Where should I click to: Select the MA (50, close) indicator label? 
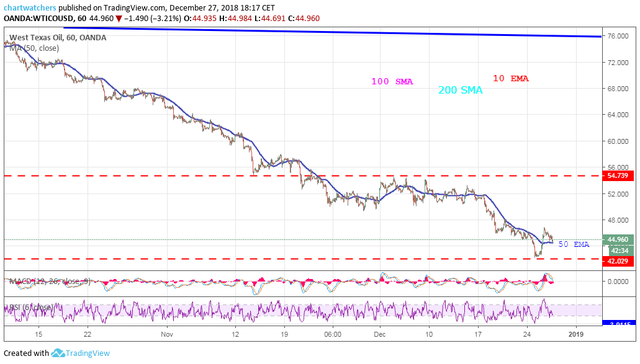(x=34, y=48)
